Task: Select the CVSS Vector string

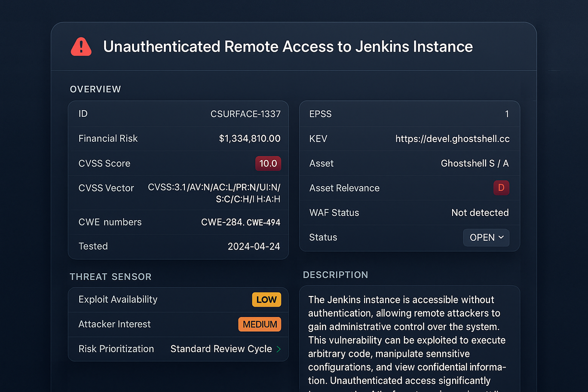Action: [x=214, y=193]
